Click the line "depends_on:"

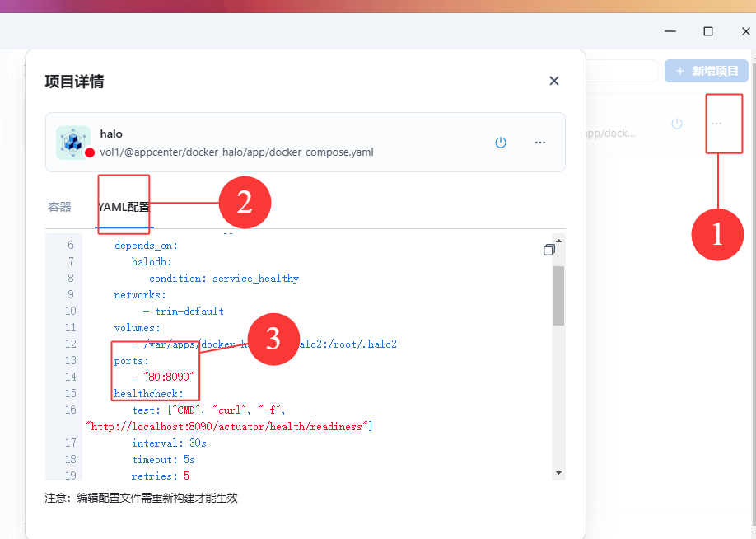146,246
